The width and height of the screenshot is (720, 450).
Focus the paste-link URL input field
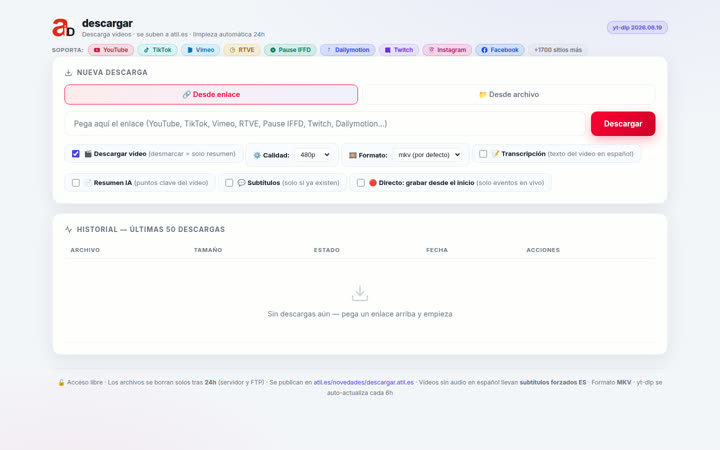tap(325, 124)
